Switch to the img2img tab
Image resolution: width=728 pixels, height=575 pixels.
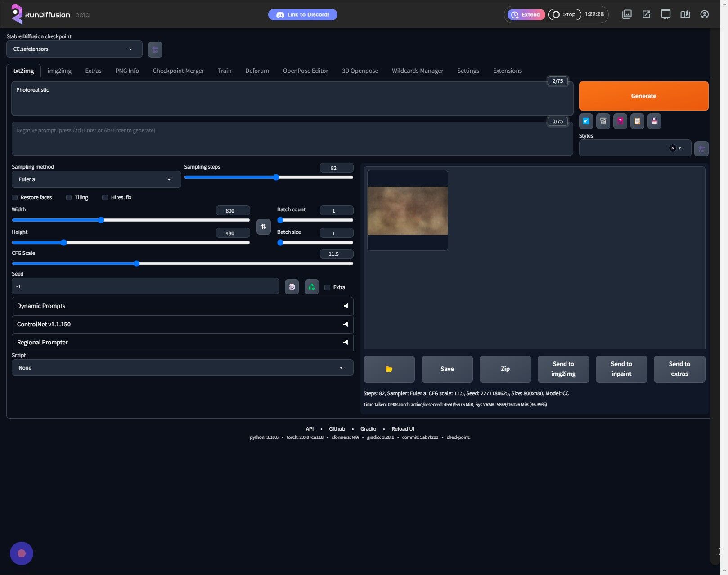coord(59,71)
